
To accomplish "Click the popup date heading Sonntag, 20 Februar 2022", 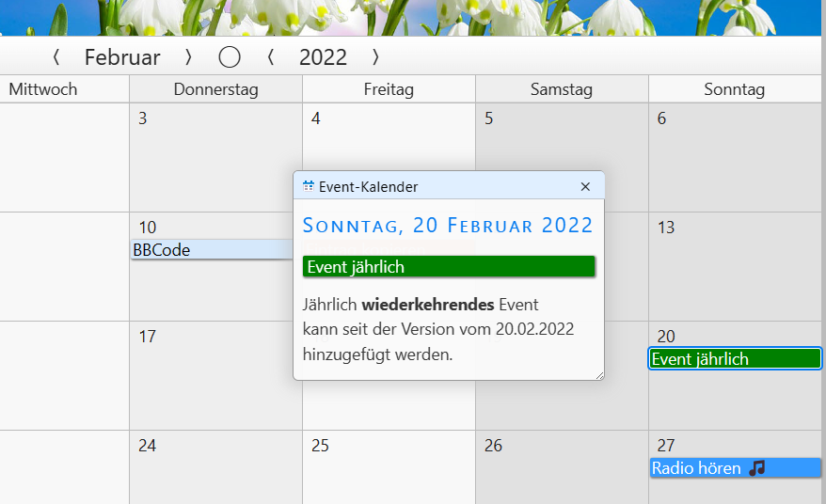I will (x=448, y=226).
